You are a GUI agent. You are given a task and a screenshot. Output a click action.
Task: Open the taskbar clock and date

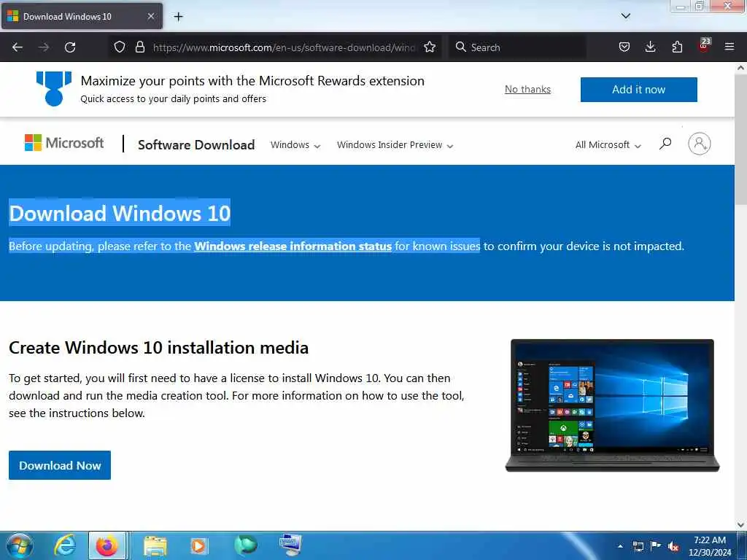(x=710, y=546)
